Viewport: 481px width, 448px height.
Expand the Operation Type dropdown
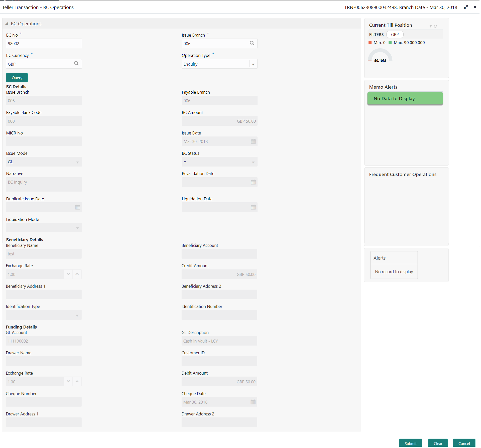tap(253, 64)
